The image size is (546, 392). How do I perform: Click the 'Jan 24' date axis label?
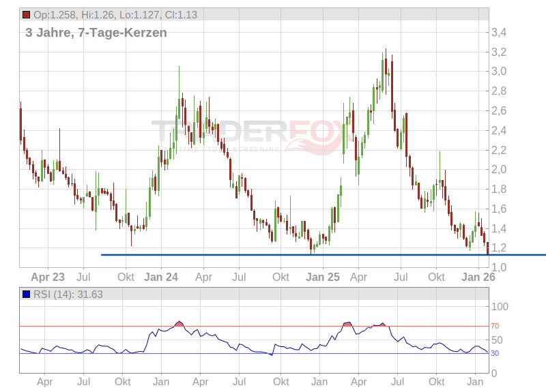pyautogui.click(x=161, y=277)
